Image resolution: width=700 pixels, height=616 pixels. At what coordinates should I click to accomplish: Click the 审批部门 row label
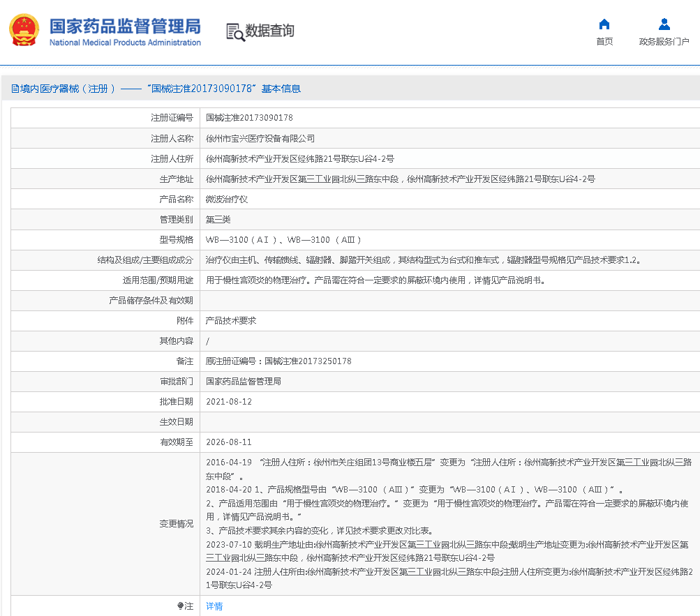177,381
